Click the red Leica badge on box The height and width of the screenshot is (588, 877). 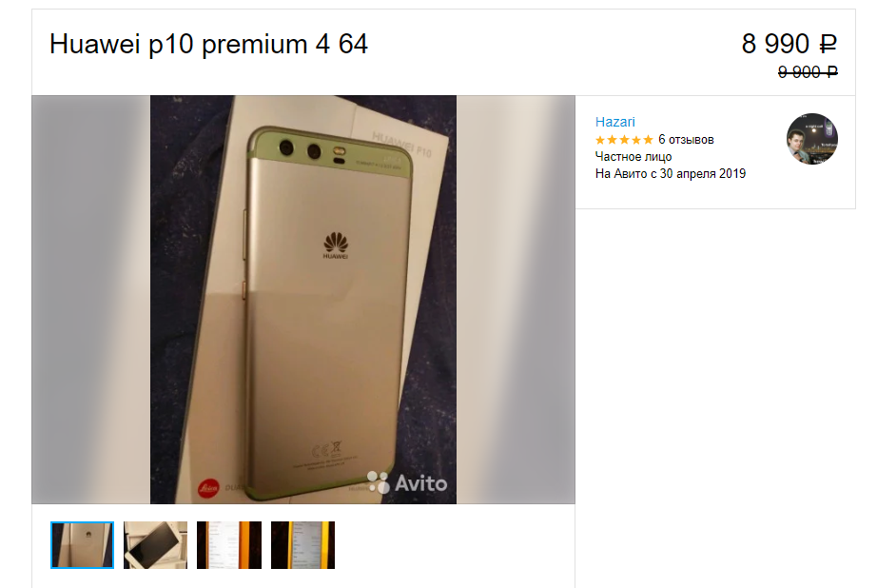click(208, 488)
